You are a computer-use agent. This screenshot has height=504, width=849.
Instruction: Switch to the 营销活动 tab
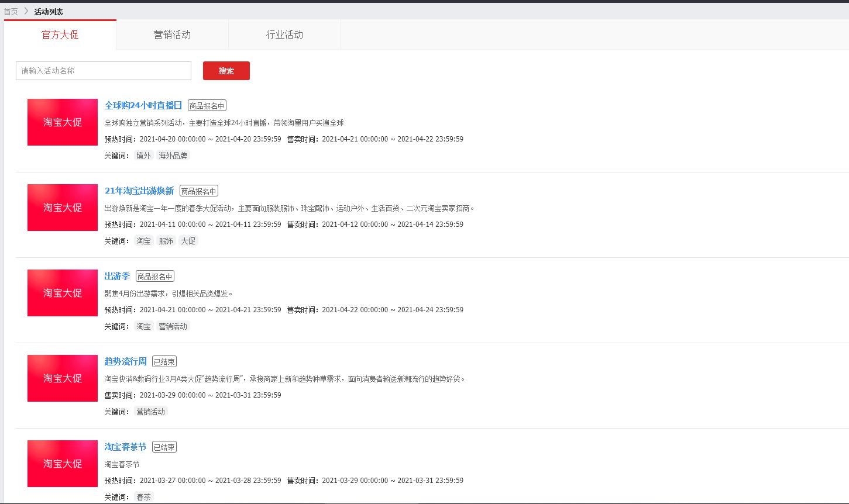click(172, 34)
